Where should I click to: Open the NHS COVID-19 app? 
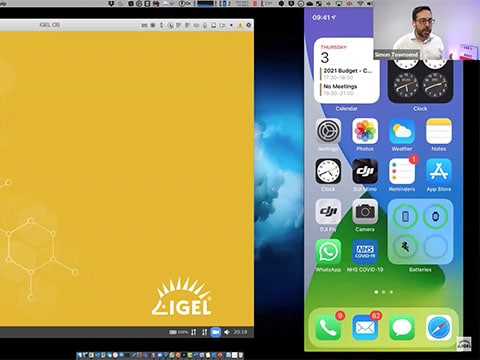pos(365,252)
